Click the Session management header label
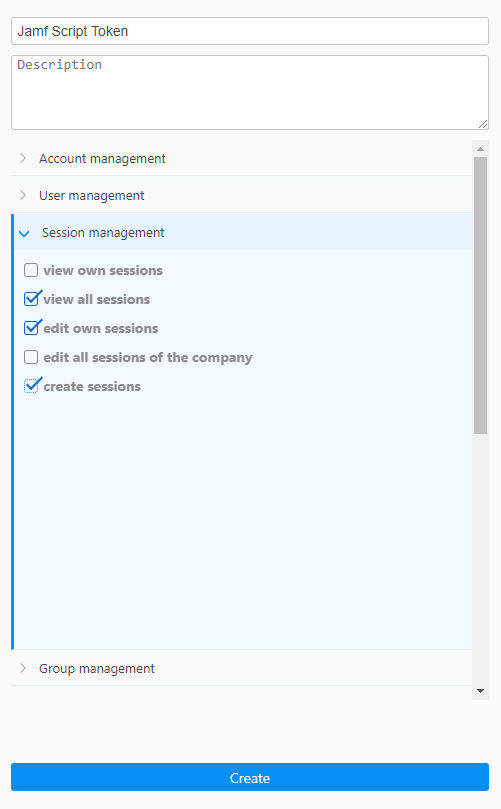Screen dimensions: 501x809 [103, 233]
